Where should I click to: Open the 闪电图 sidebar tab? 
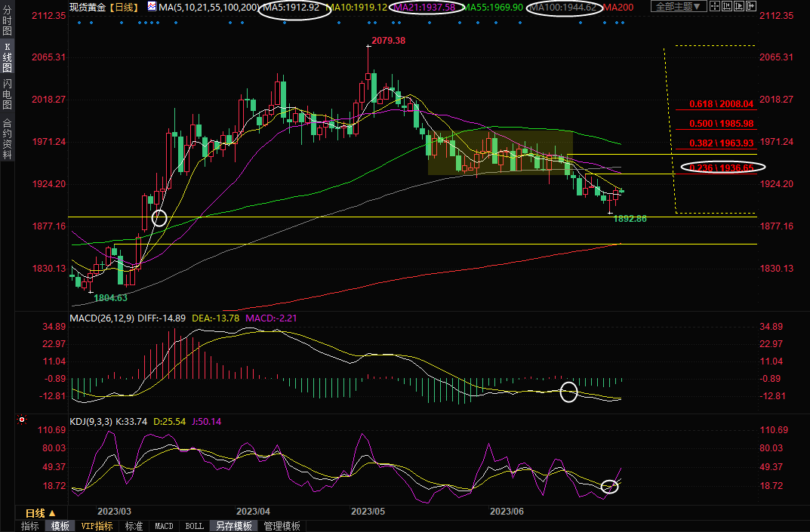tap(7, 94)
